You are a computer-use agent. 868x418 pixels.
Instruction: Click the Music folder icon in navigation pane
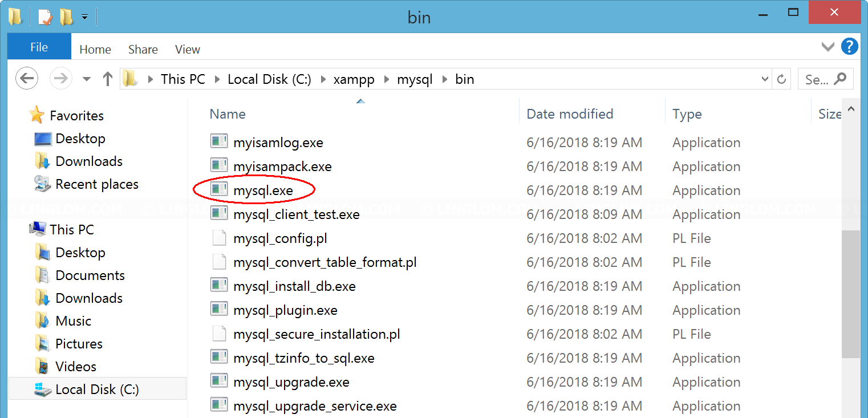click(42, 321)
